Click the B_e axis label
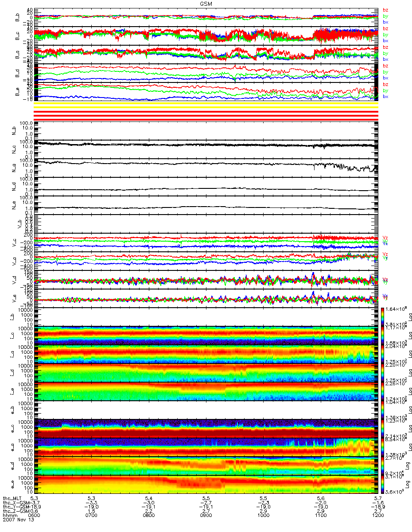This screenshot has height=532, width=412. [17, 92]
